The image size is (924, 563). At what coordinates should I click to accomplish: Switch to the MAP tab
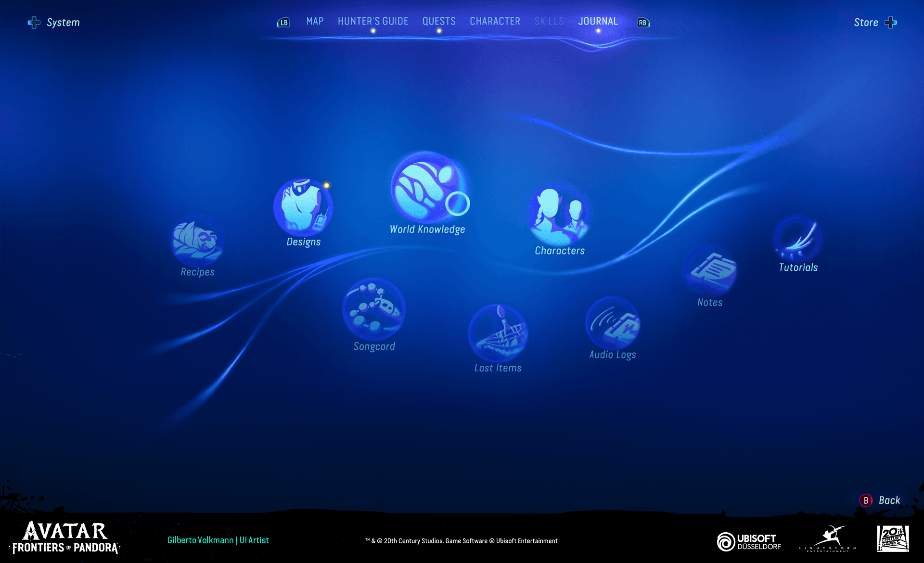(315, 21)
